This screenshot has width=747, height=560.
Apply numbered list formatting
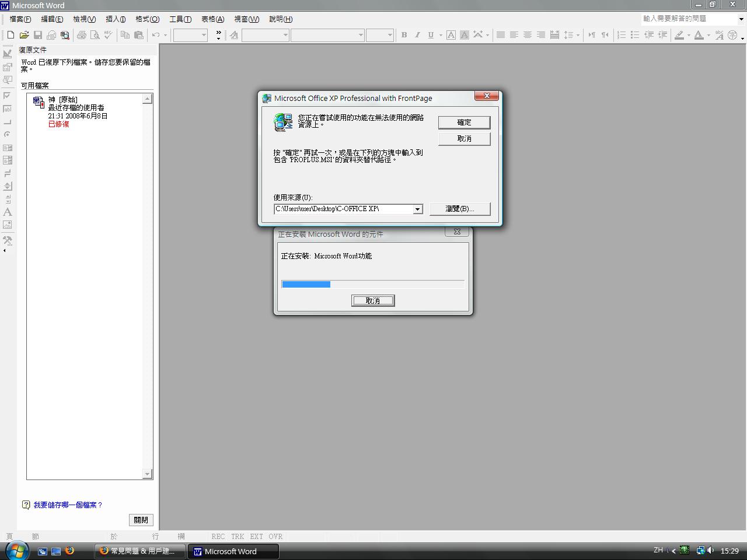tap(622, 35)
